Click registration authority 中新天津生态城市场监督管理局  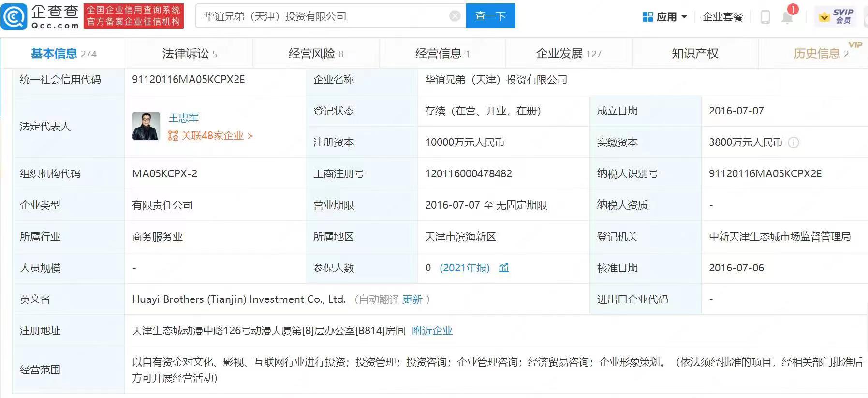pyautogui.click(x=780, y=237)
